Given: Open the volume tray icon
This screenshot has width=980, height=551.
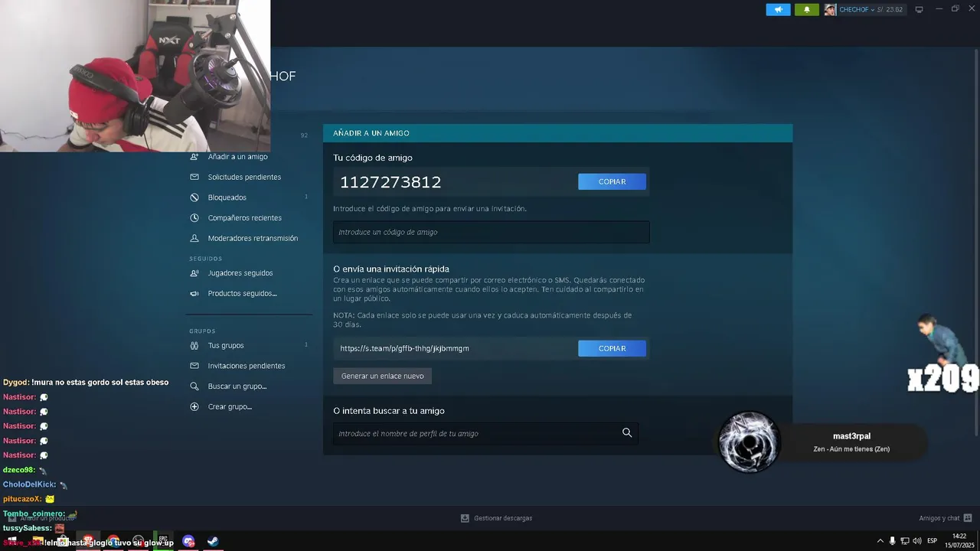Looking at the screenshot, I should [917, 541].
